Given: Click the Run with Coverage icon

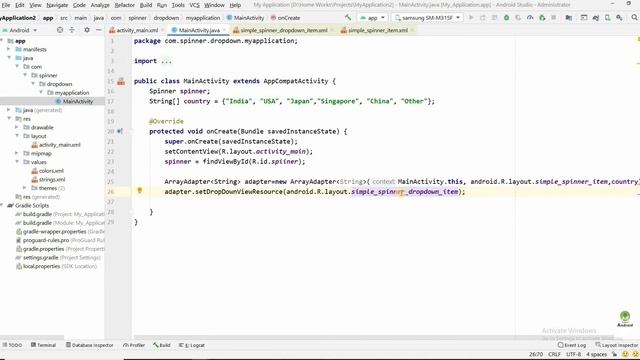Looking at the screenshot, I should [518, 18].
